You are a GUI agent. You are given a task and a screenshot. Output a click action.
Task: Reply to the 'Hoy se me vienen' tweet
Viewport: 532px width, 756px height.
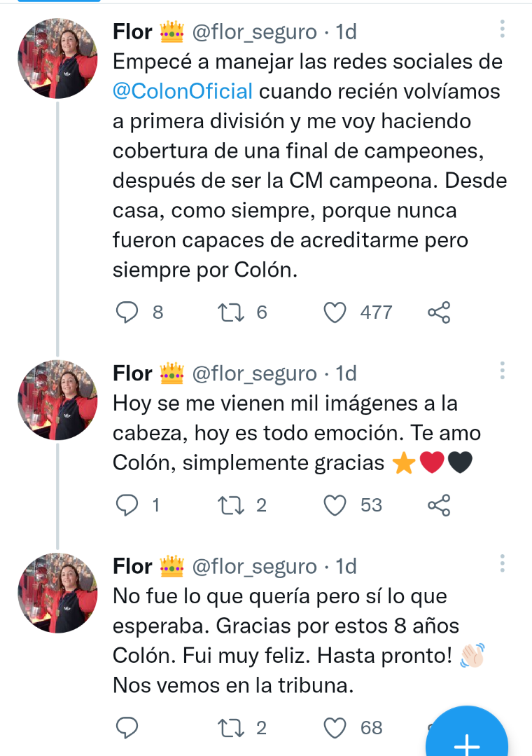[x=127, y=504]
